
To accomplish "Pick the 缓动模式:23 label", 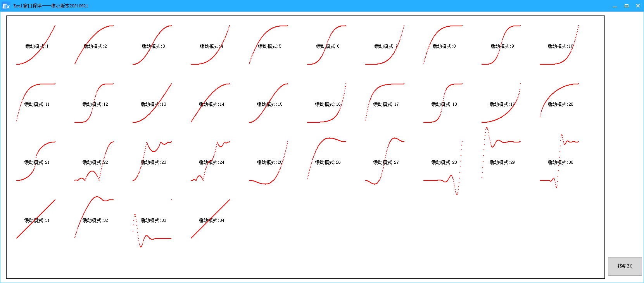I will 154,162.
